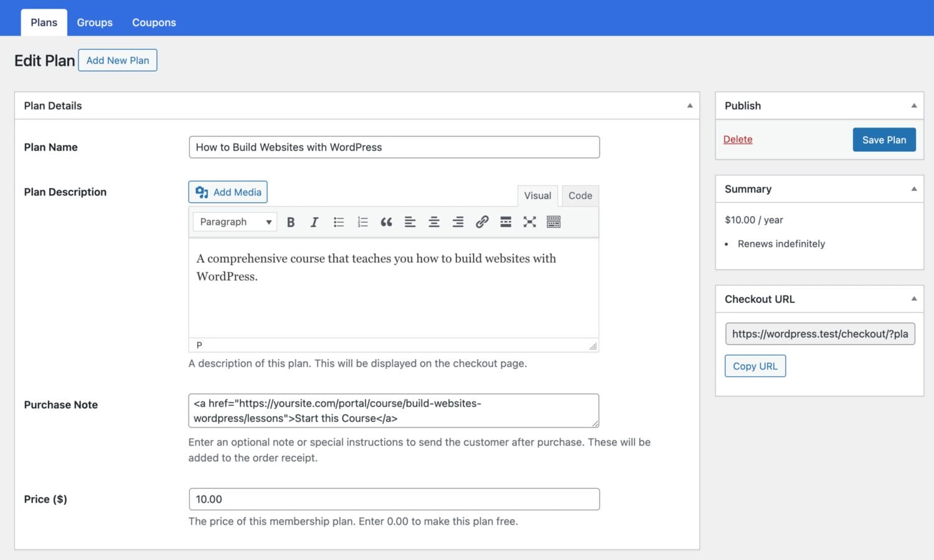Select the Visual editor tab
The image size is (934, 560).
pyautogui.click(x=537, y=195)
